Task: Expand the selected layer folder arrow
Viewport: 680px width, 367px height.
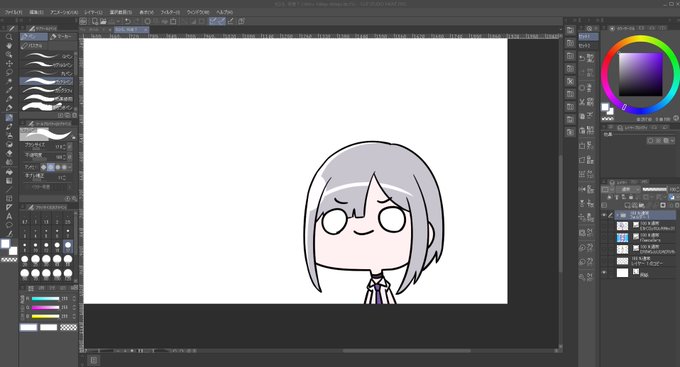Action: pos(617,215)
